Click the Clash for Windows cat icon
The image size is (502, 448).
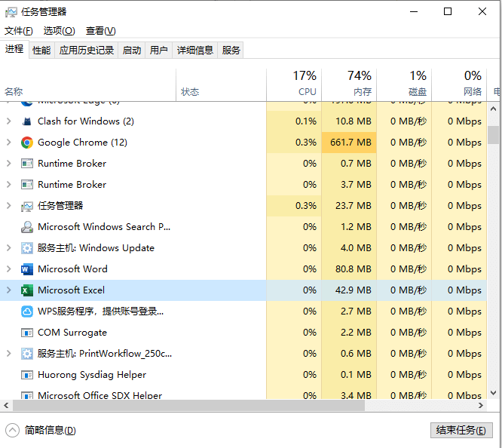tap(27, 121)
